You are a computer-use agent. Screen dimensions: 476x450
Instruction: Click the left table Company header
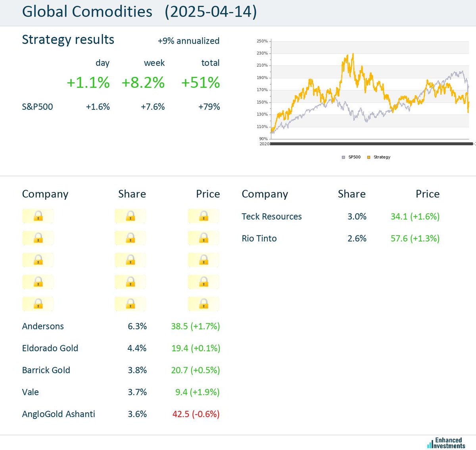coord(45,194)
